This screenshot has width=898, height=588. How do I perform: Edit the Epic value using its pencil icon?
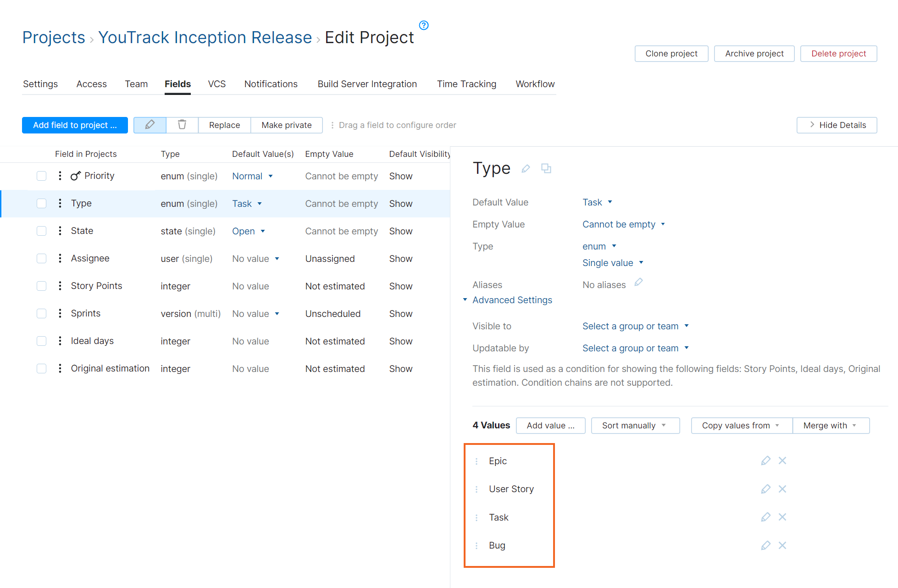(x=765, y=460)
